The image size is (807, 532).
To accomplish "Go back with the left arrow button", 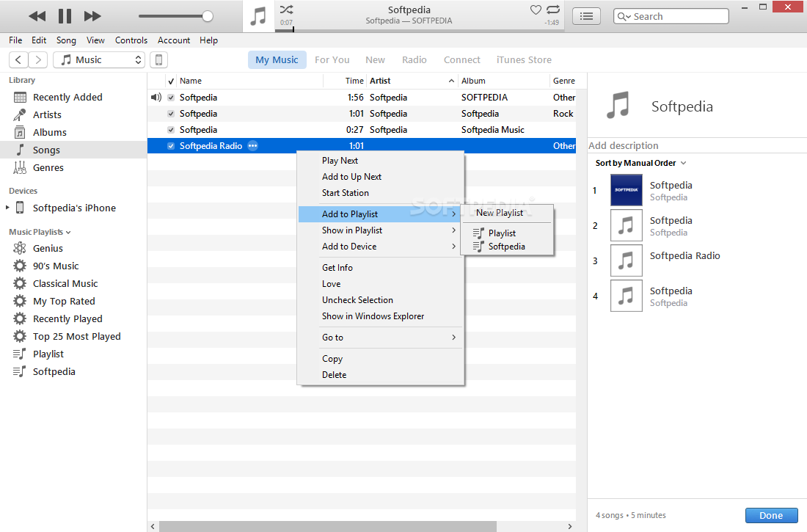I will point(18,60).
